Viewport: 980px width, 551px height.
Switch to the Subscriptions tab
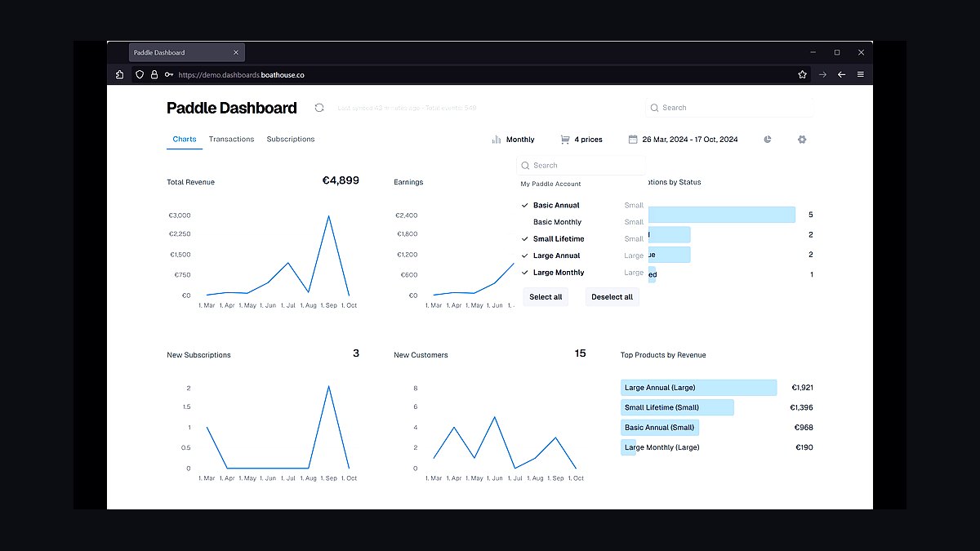tap(291, 140)
